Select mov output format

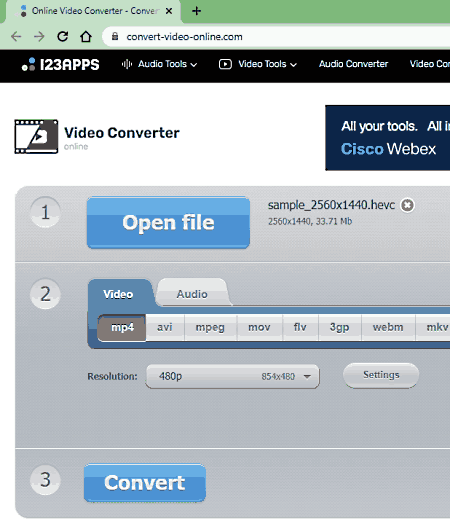[259, 327]
